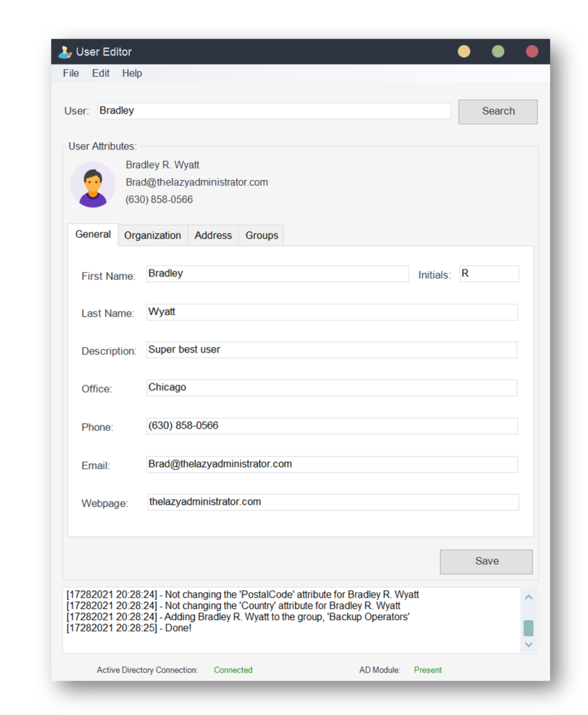The height and width of the screenshot is (715, 588).
Task: Close the window with the red circle
Action: [532, 51]
